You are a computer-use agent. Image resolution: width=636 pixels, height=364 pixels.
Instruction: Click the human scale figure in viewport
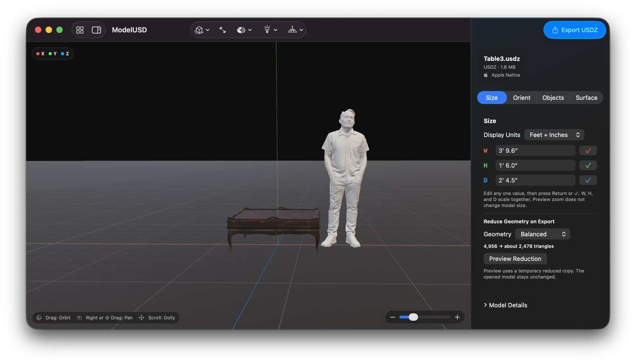click(344, 178)
